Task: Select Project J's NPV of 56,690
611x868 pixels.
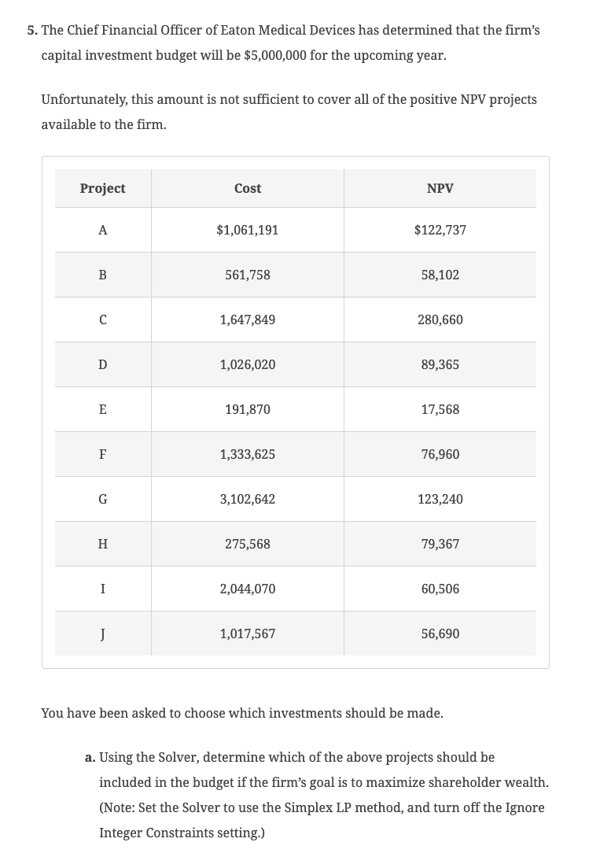Action: click(440, 633)
